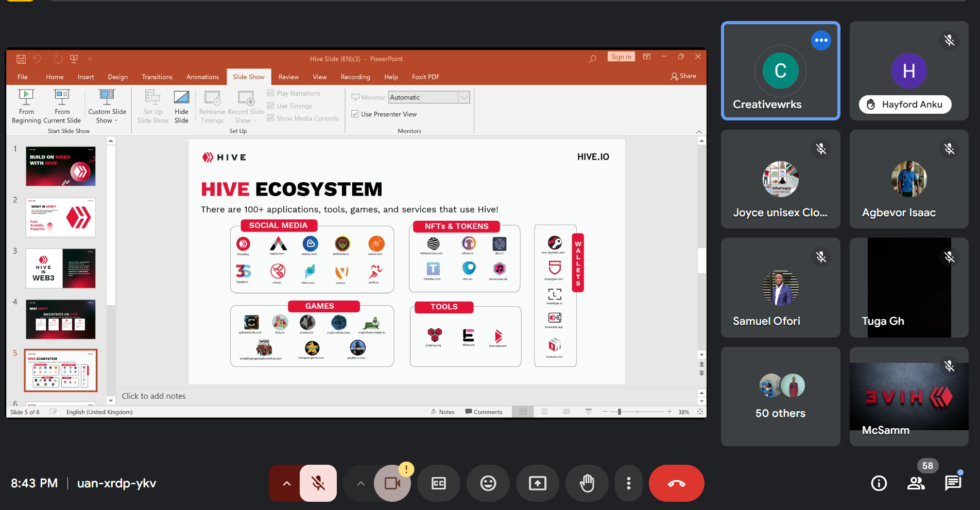Viewport: 980px width, 510px height.
Task: Turn on camera in Meet
Action: (392, 483)
